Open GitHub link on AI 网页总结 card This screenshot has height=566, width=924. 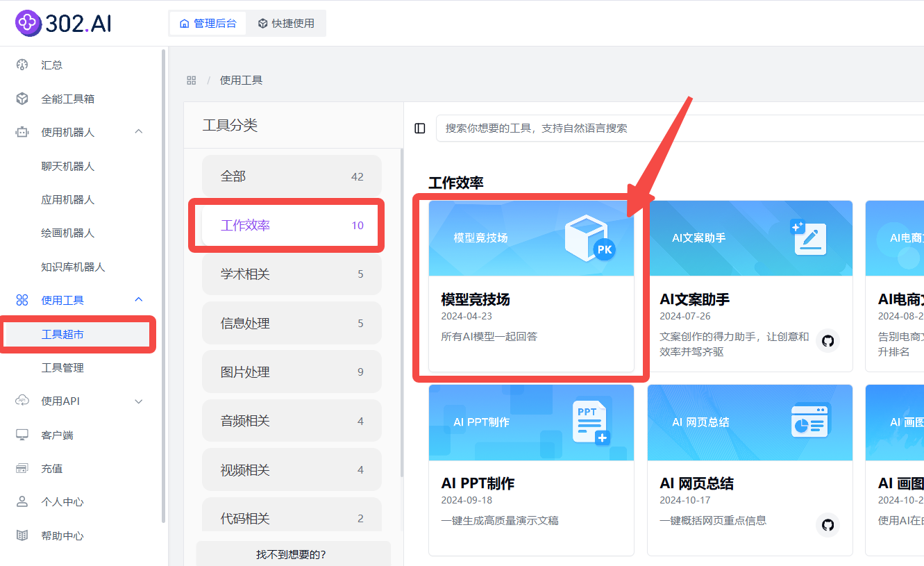(828, 525)
